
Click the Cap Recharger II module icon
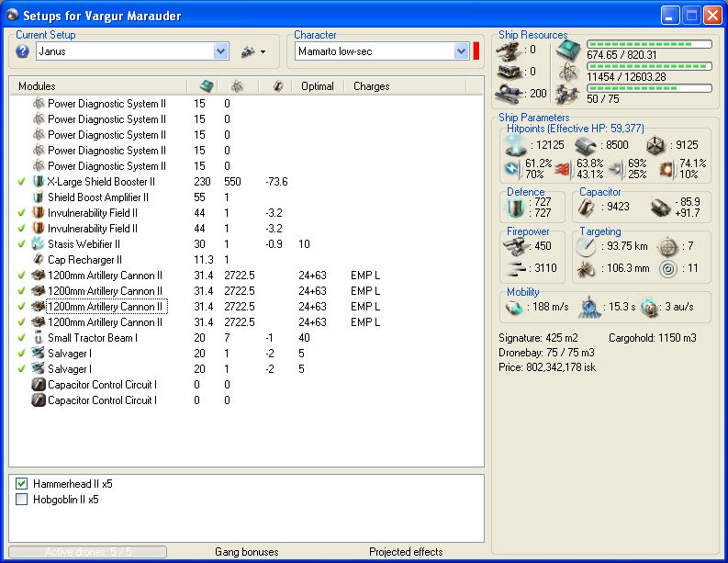(39, 260)
